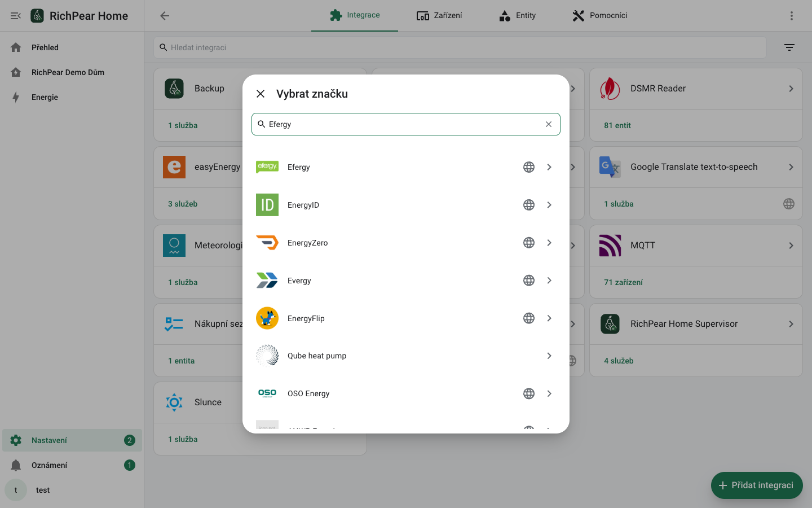812x508 pixels.
Task: Go back with the arrow icon
Action: click(165, 16)
